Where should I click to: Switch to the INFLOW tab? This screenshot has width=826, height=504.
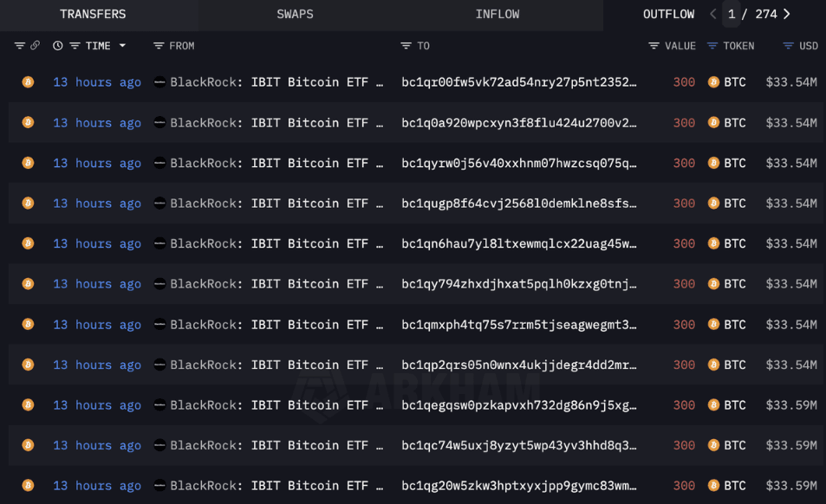[497, 14]
